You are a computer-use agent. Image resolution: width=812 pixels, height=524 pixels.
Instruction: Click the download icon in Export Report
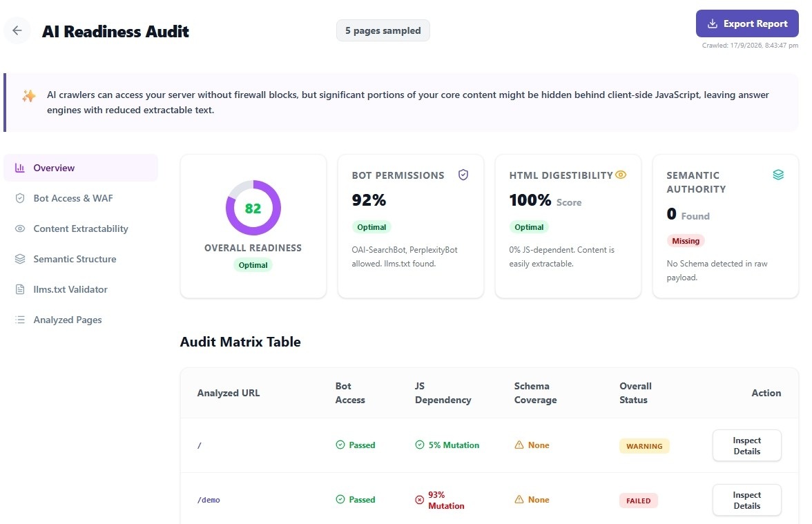[x=713, y=23]
